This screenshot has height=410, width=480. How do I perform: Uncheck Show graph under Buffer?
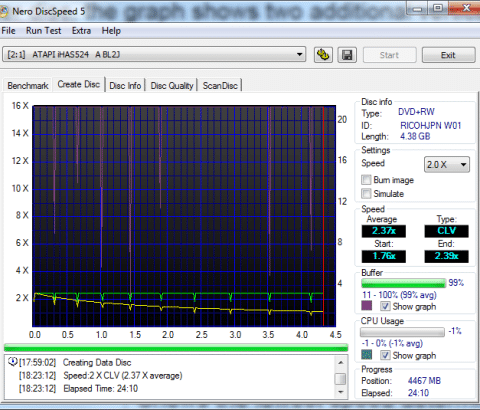point(385,306)
